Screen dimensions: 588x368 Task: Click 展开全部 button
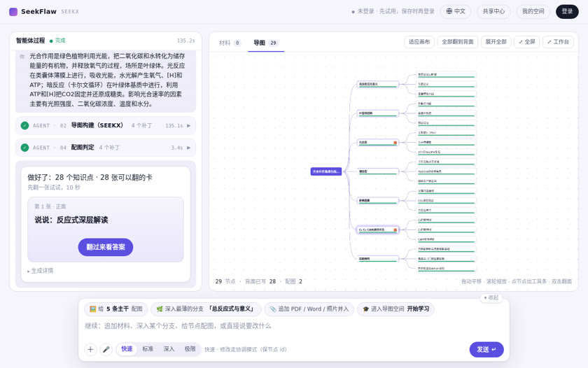(x=496, y=41)
